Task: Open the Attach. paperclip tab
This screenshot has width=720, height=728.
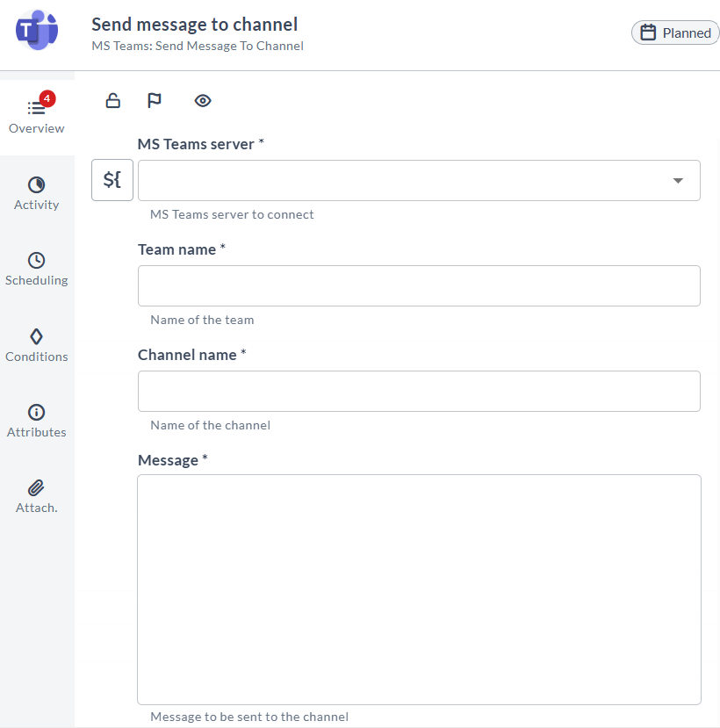Action: 37,497
